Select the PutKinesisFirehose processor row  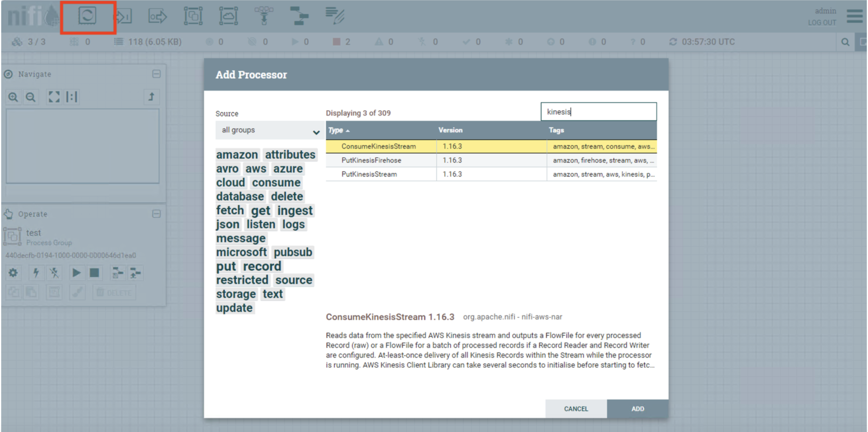tap(371, 160)
